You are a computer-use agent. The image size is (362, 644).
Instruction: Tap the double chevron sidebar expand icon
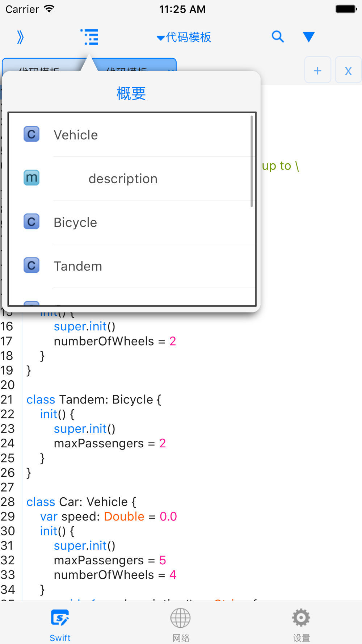point(20,37)
